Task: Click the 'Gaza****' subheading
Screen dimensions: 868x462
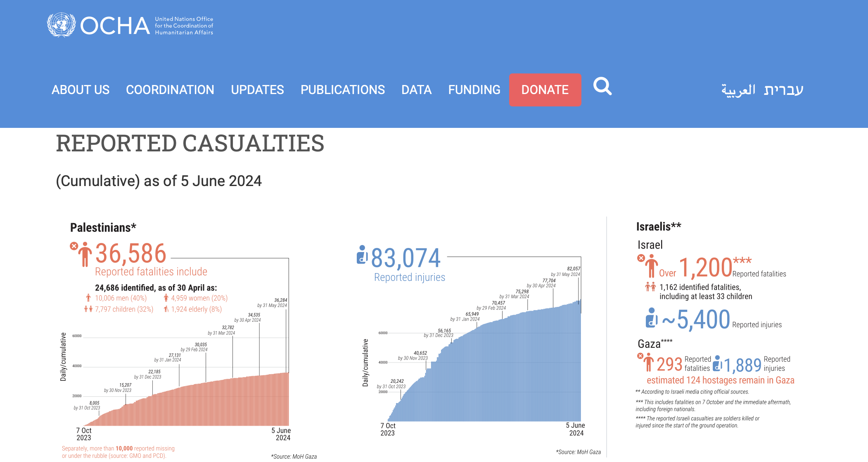Action: click(x=655, y=343)
